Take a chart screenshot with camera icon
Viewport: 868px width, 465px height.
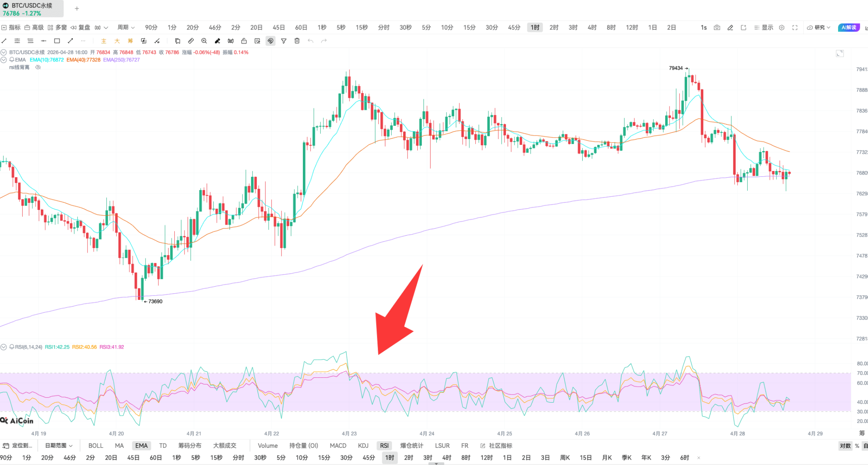[x=717, y=27]
